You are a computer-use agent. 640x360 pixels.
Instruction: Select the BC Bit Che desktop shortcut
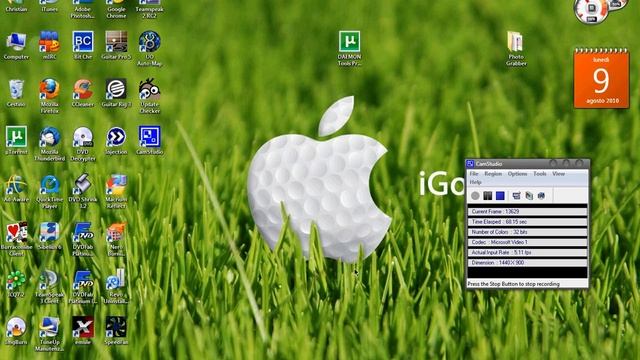click(x=83, y=46)
